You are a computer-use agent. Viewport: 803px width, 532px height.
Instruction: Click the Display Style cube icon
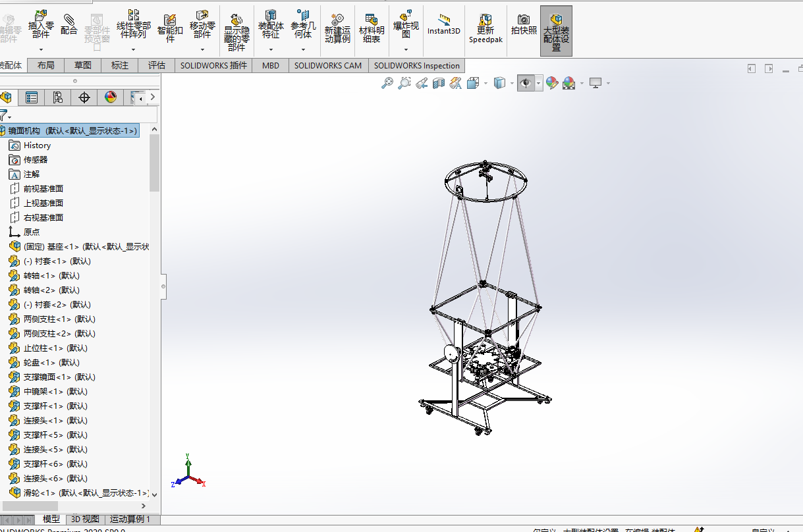(499, 83)
